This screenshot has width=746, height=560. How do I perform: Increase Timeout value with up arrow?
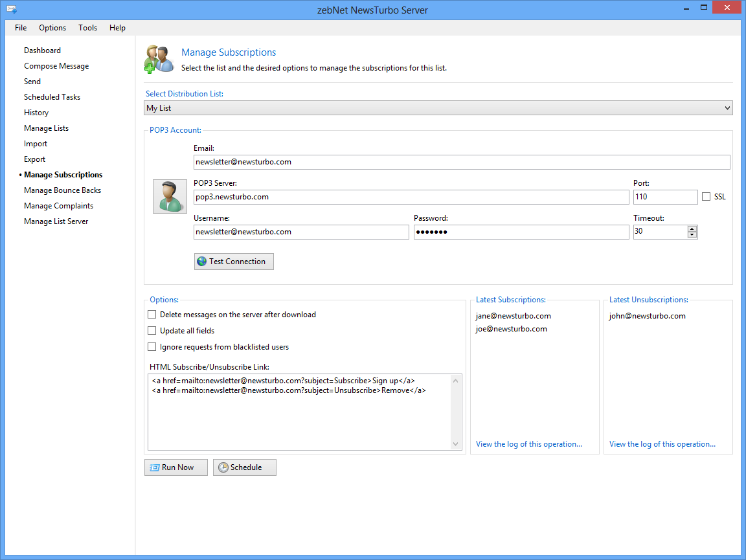click(x=692, y=229)
